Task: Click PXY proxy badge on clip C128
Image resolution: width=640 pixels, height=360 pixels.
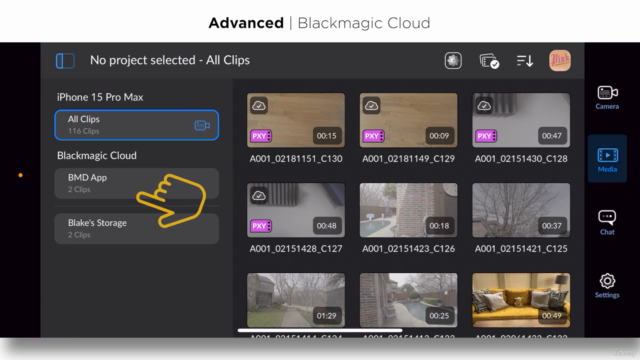Action: [486, 136]
